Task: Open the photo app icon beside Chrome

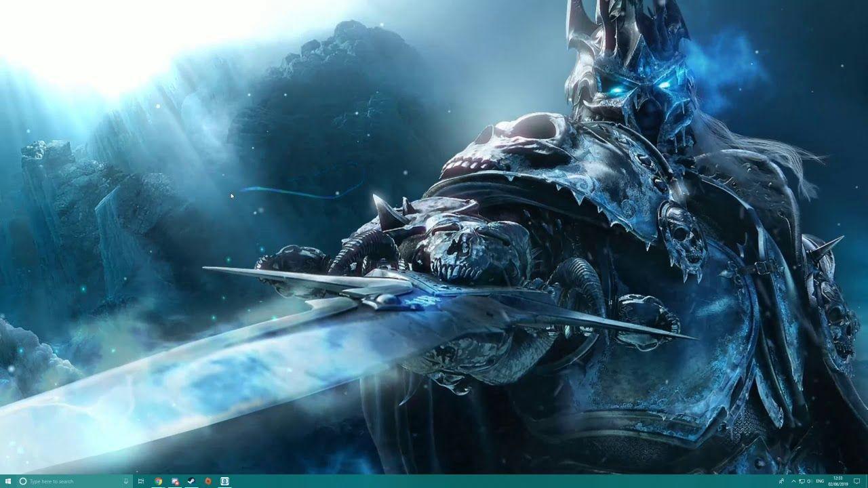Action: [175, 481]
